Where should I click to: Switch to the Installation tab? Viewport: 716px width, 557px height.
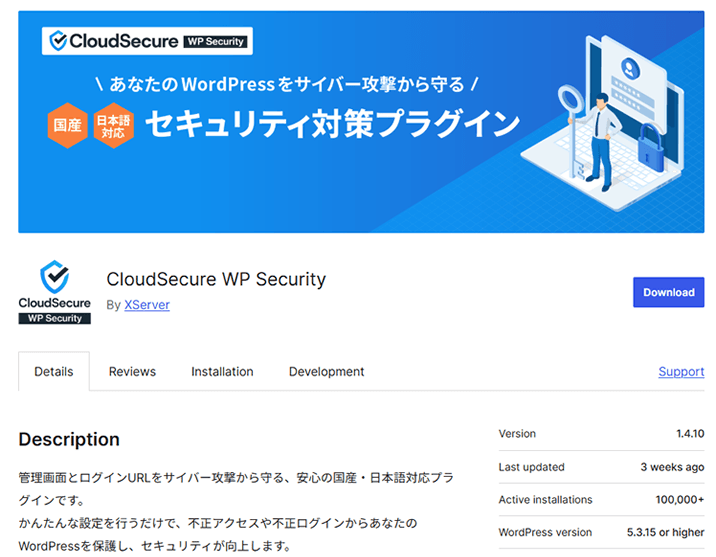tap(222, 372)
